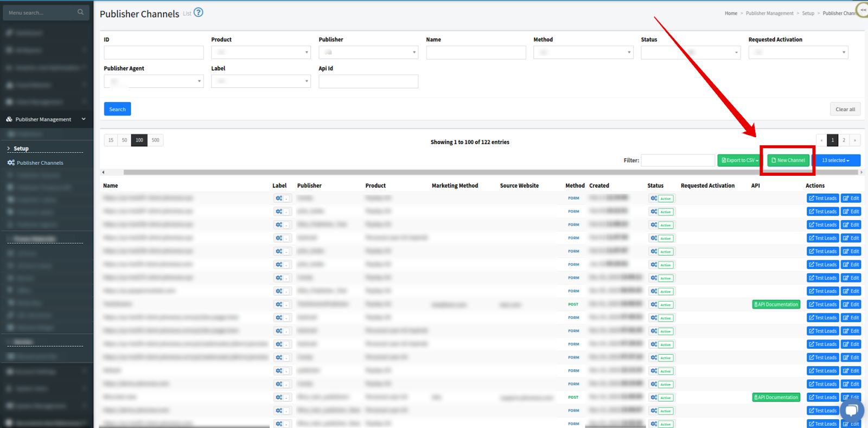Select 500 entries per page

coord(156,140)
